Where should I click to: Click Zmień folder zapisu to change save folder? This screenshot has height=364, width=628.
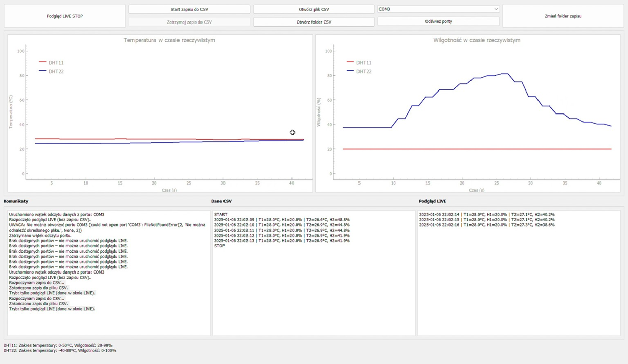click(563, 16)
